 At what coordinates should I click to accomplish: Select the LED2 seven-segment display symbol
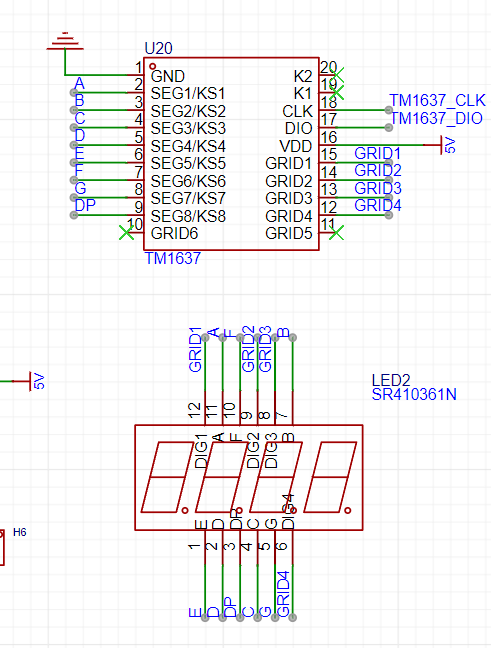tap(249, 477)
